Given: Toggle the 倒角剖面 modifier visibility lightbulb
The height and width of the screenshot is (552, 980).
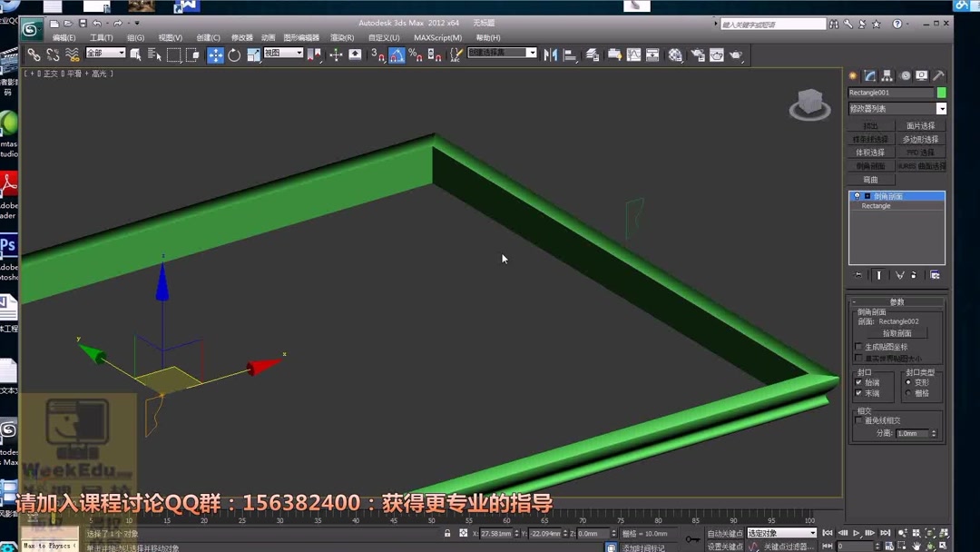Looking at the screenshot, I should 857,196.
